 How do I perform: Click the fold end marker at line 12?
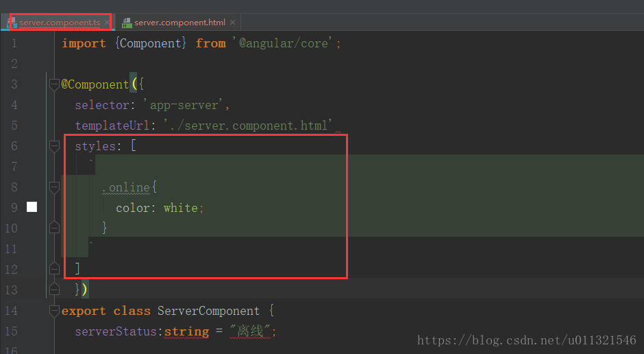[54, 269]
